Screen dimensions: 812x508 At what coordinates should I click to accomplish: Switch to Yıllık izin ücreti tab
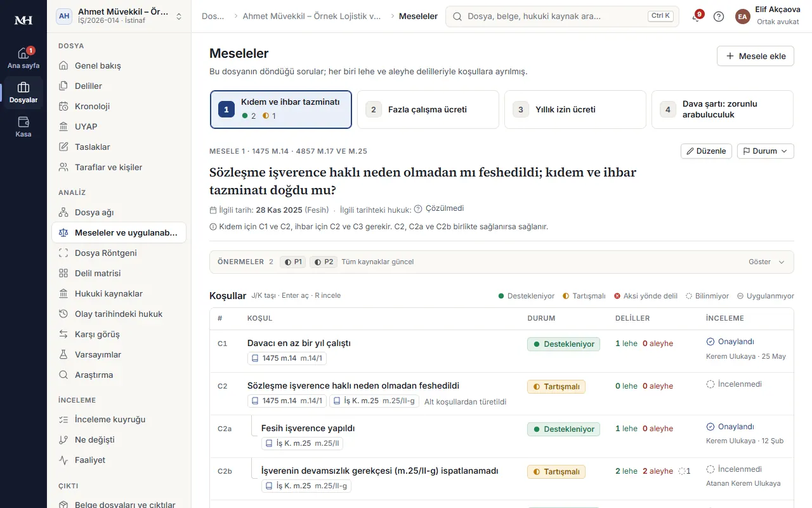[x=575, y=109]
